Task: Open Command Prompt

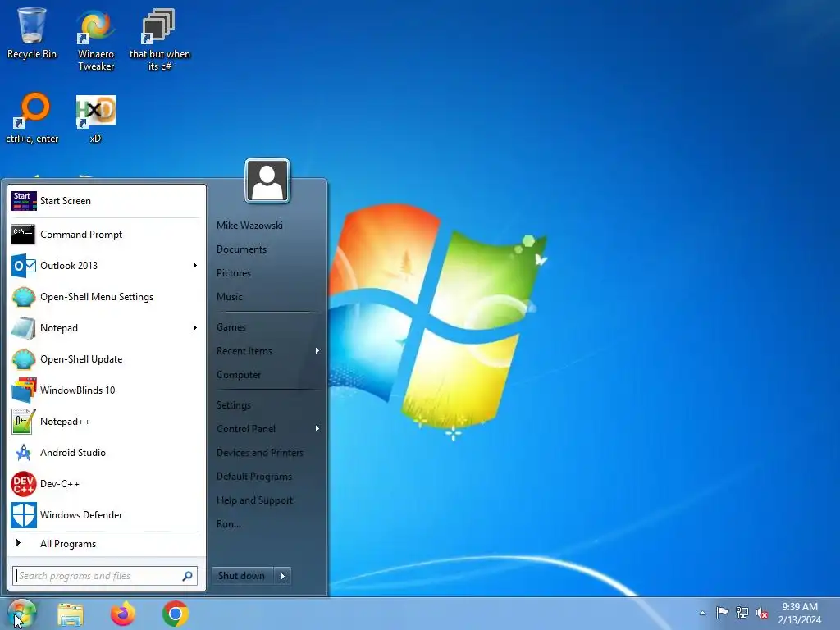Action: tap(106, 235)
